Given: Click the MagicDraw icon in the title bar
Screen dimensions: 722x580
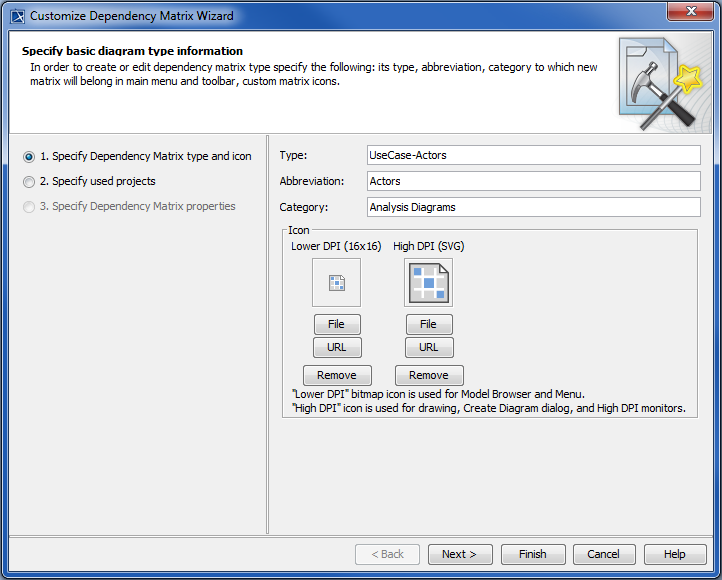Looking at the screenshot, I should coord(17,16).
